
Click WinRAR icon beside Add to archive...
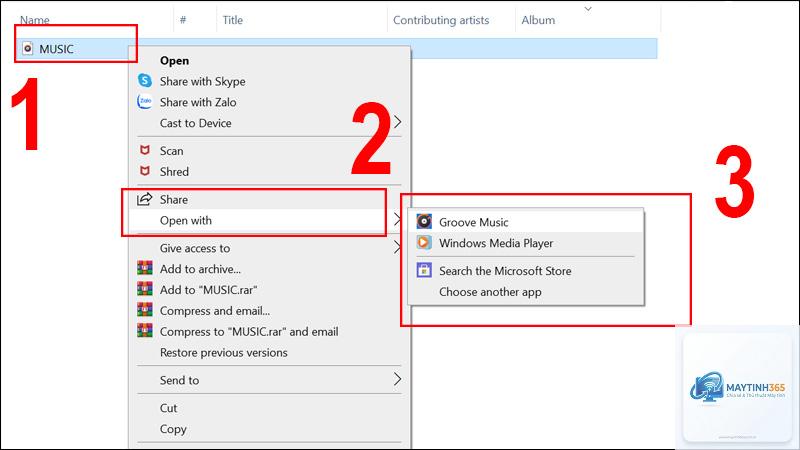145,268
